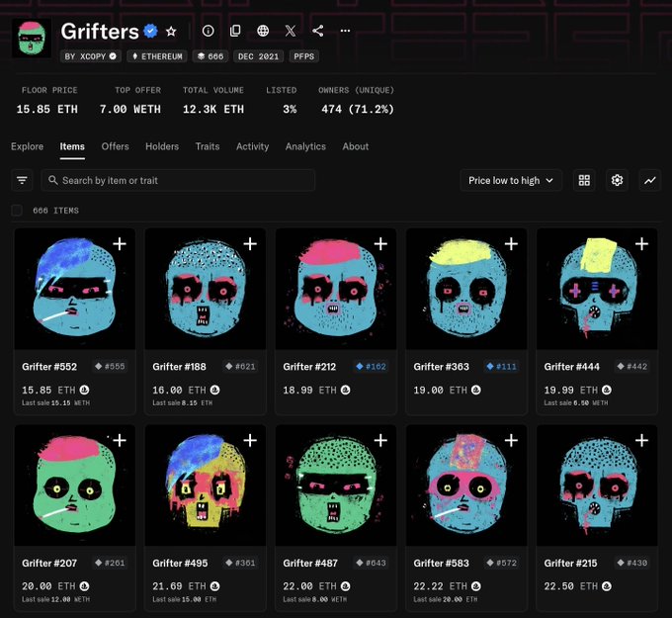Click the share icon
Image resolution: width=672 pixels, height=618 pixels.
point(317,31)
